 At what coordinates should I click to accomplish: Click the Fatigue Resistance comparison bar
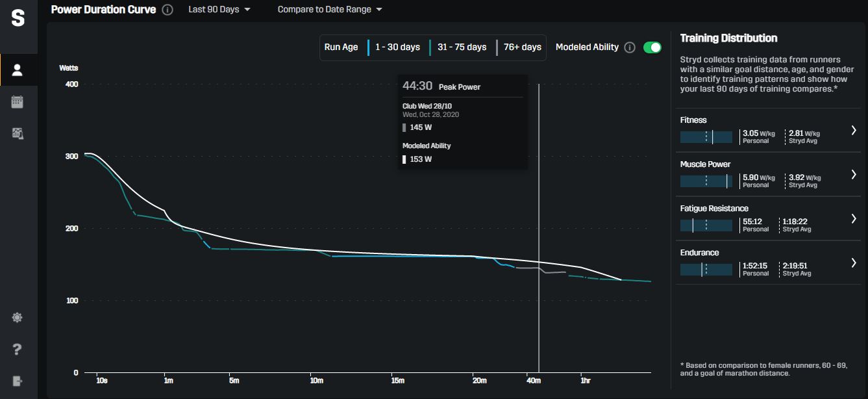706,225
